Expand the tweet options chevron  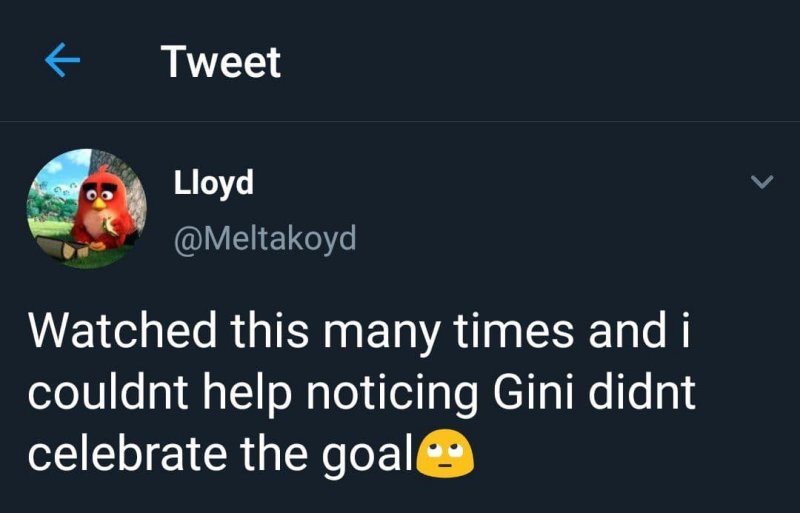click(762, 182)
